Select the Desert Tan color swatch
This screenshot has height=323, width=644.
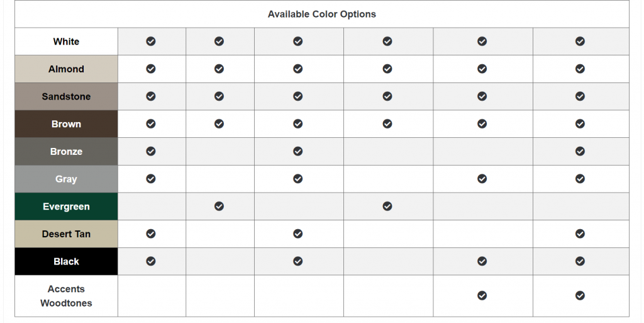click(66, 234)
